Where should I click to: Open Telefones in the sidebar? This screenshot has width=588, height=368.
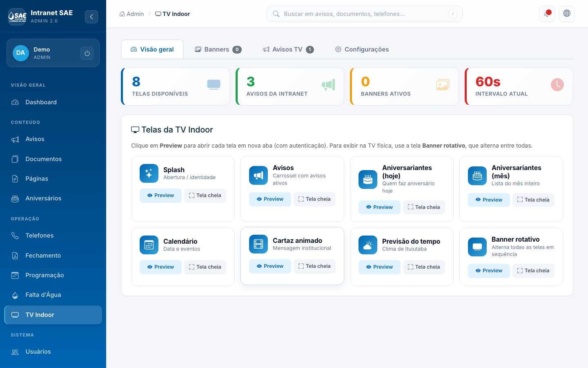[x=53, y=236]
